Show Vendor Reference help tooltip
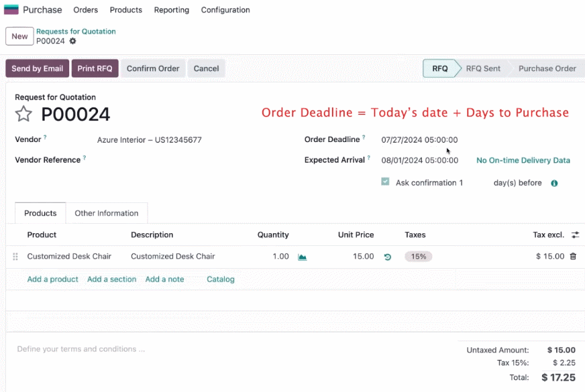Screen dimensions: 585x392 coord(85,157)
